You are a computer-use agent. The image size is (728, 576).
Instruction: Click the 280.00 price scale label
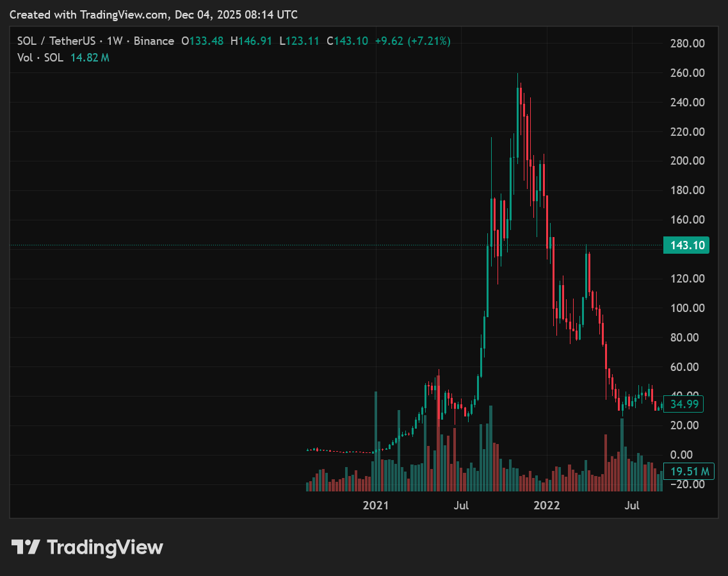(687, 44)
